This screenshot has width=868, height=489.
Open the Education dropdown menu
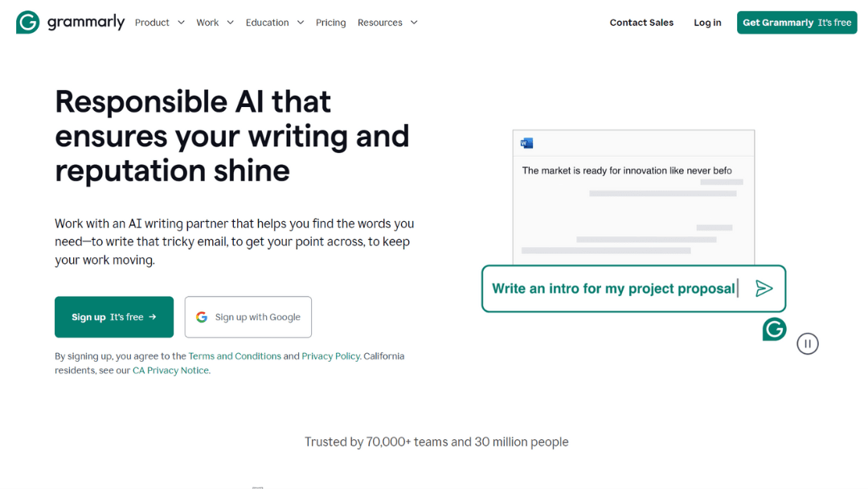274,23
